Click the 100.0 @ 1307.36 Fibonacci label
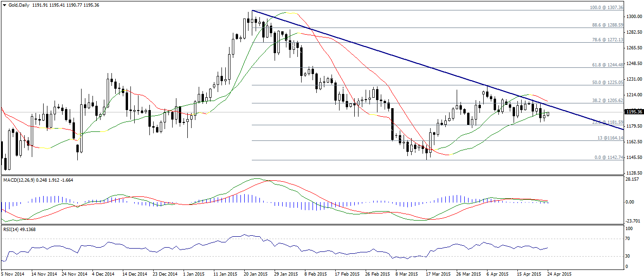This screenshot has width=644, height=278. pyautogui.click(x=606, y=8)
